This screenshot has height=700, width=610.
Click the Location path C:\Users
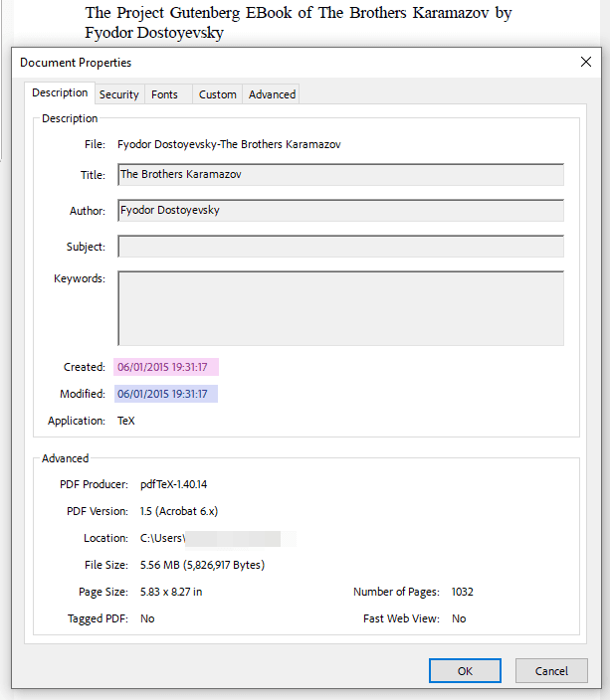[162, 538]
